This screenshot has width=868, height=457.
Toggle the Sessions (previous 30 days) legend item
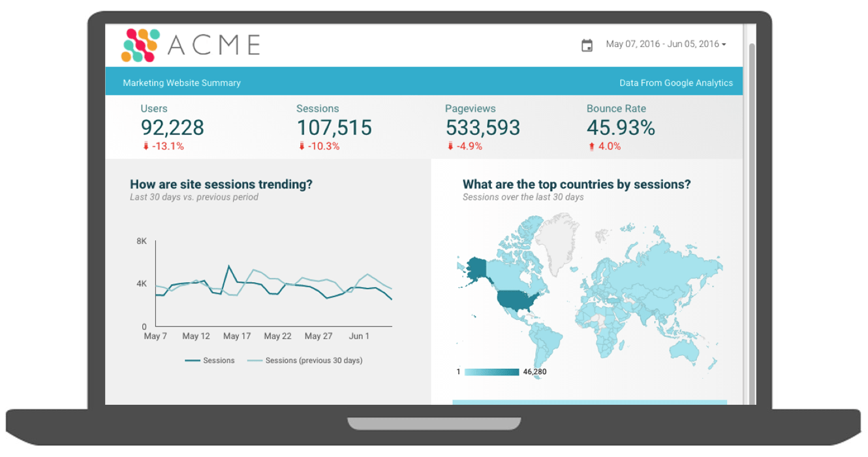point(305,360)
